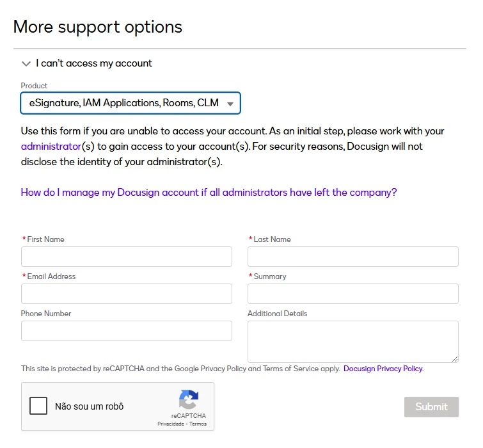The image size is (483, 448).
Task: Focus the Last Name field
Action: (353, 257)
